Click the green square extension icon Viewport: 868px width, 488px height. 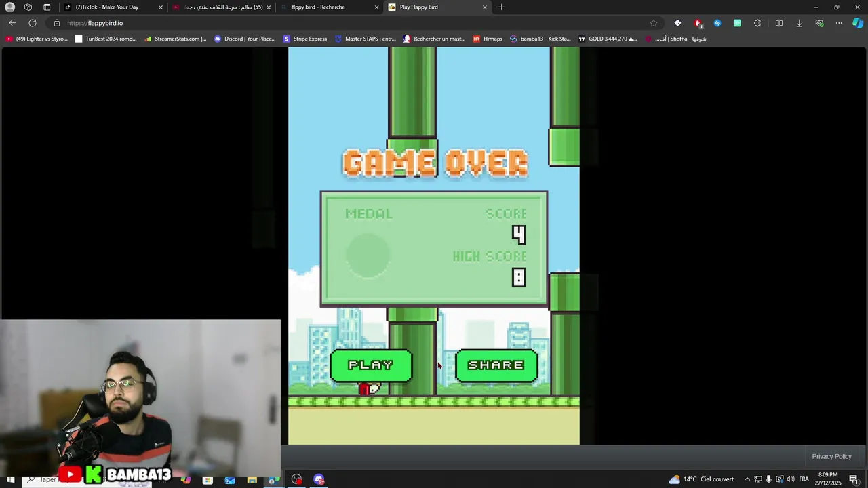pos(737,23)
